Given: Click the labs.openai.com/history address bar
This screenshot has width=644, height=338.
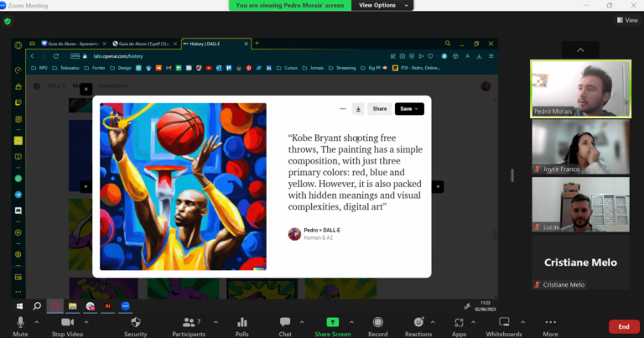Looking at the screenshot, I should (118, 56).
